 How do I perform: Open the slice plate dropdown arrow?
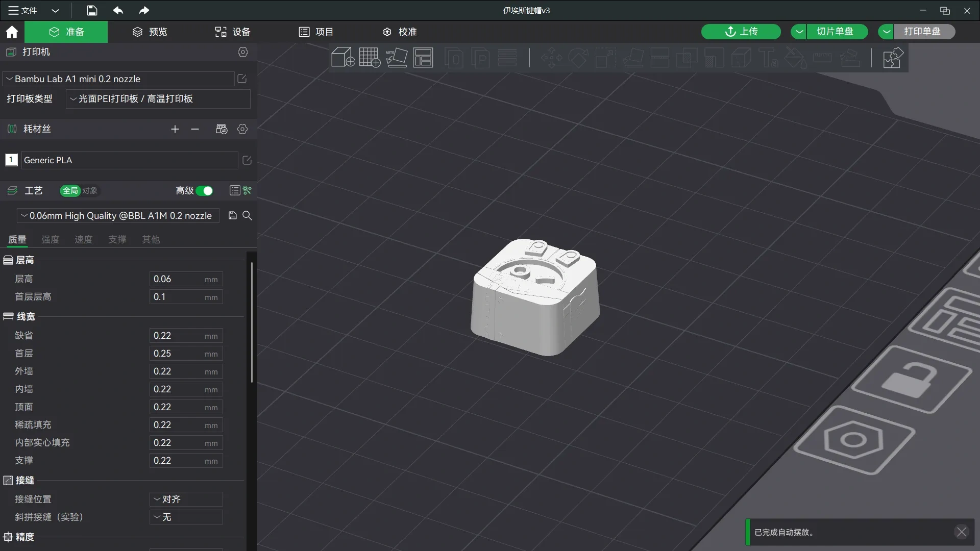click(799, 32)
